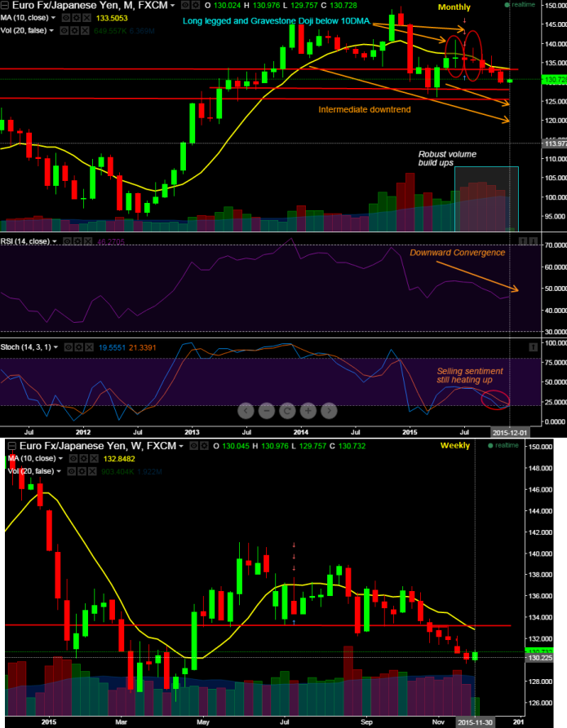This screenshot has width=567, height=728.
Task: Expand the monthly MA (10, close) dropdown
Action: 53,18
